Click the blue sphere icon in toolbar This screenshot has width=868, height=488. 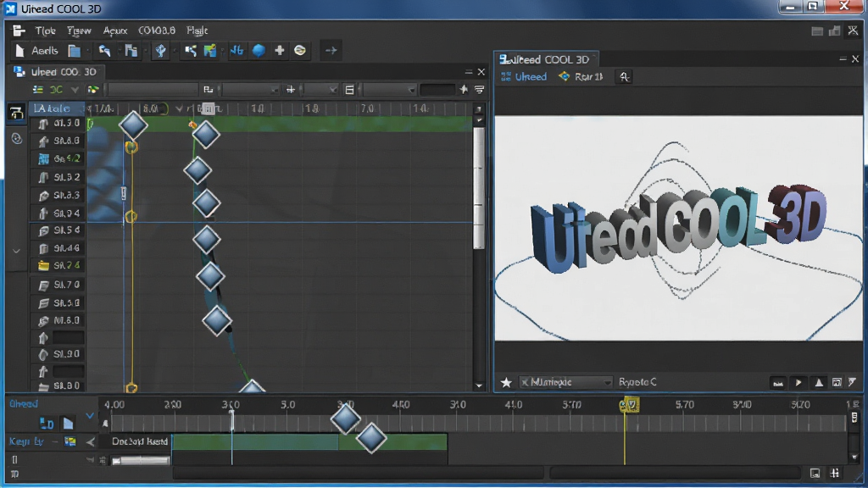click(x=259, y=50)
